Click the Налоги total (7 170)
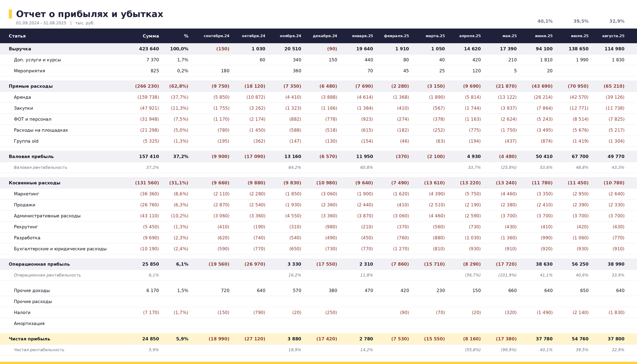Image resolution: width=637 pixels, height=364 pixels. pos(151,313)
